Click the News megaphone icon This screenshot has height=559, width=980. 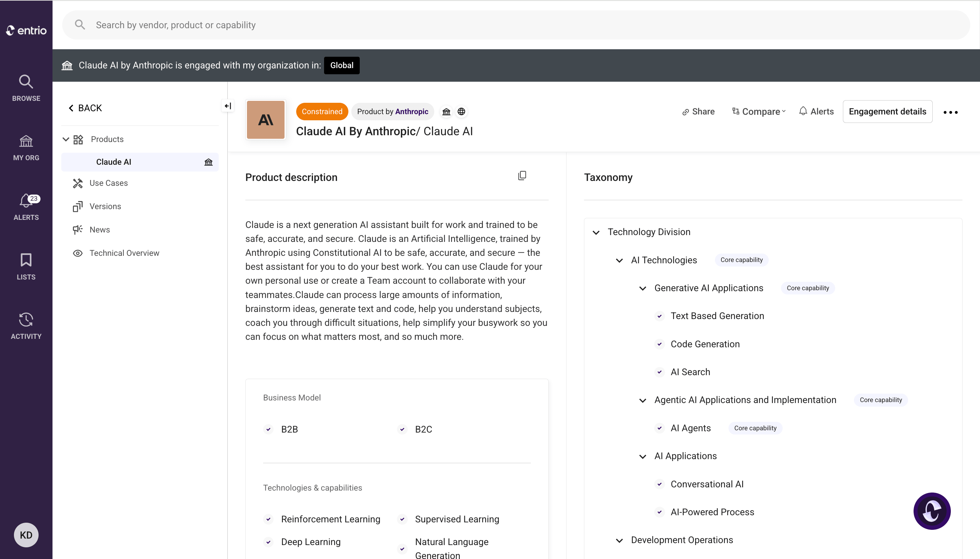[77, 230]
